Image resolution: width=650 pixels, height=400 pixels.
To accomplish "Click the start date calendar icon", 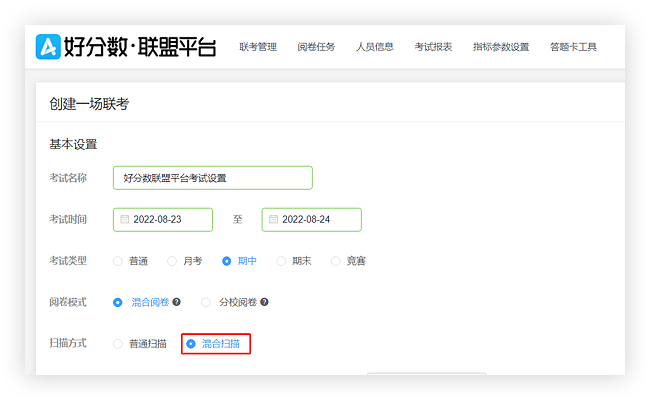I will 125,219.
